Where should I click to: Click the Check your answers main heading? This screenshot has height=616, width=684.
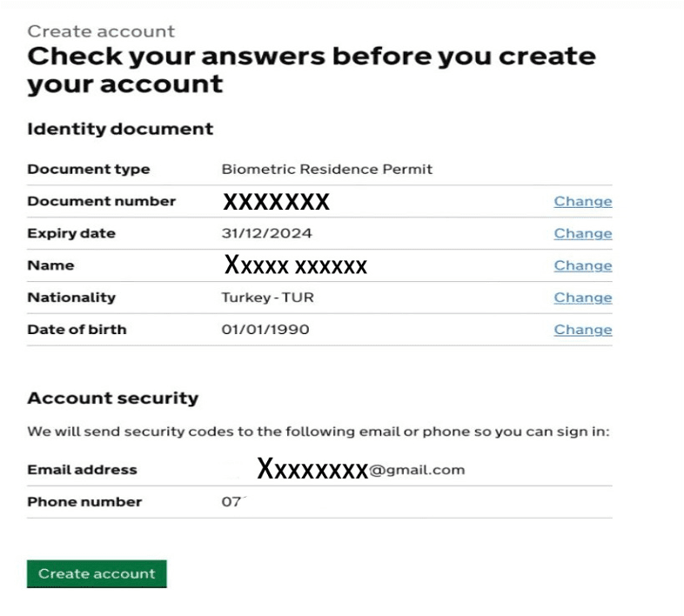point(311,70)
